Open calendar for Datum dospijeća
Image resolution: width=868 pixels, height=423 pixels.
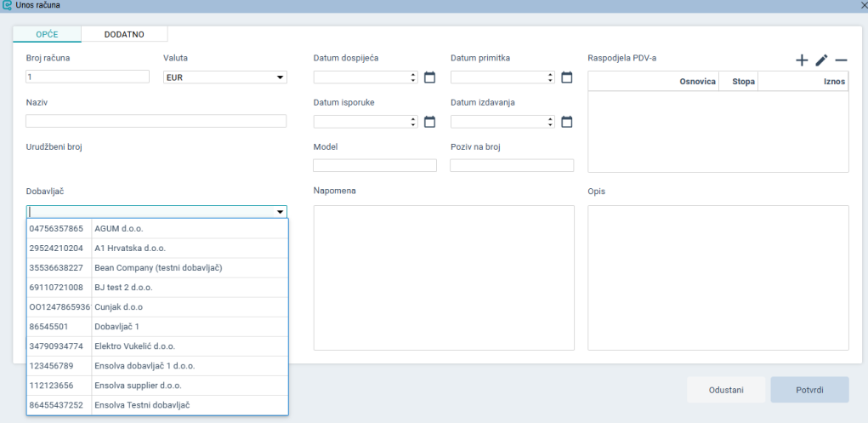coord(429,77)
